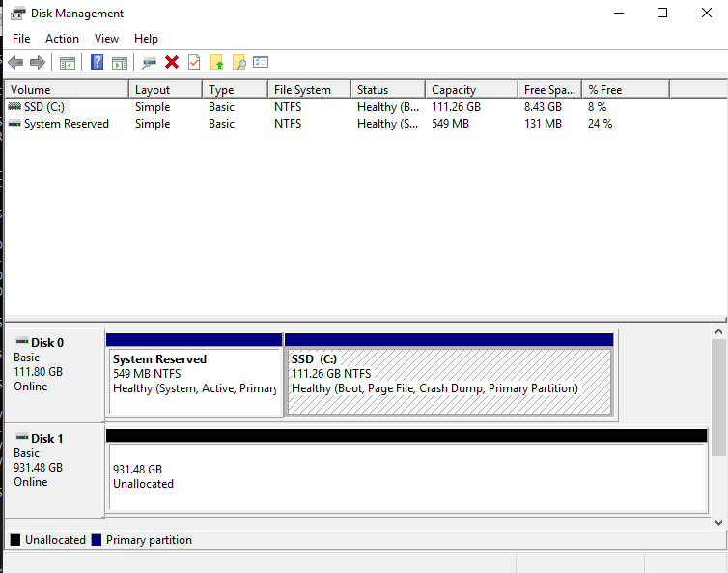Image resolution: width=728 pixels, height=573 pixels.
Task: Click the checklist settings toolbar icon
Action: pyautogui.click(x=261, y=62)
